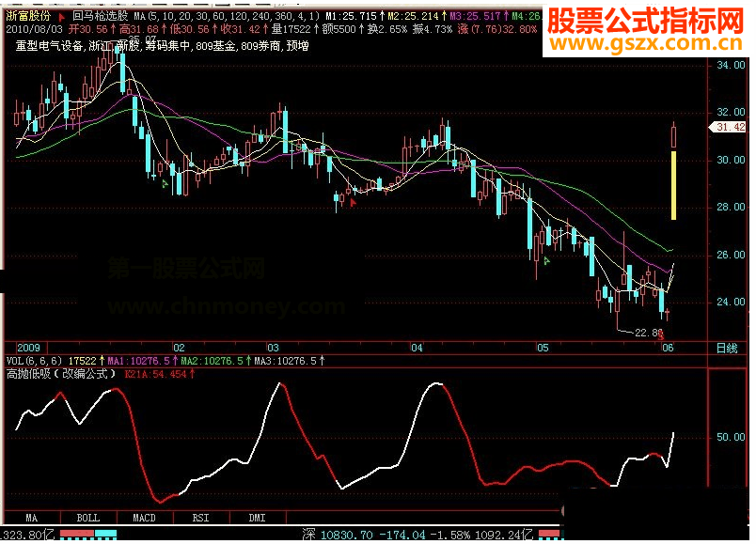The height and width of the screenshot is (544, 756).
Task: Click the 06 month marker on time axis
Action: coord(668,348)
